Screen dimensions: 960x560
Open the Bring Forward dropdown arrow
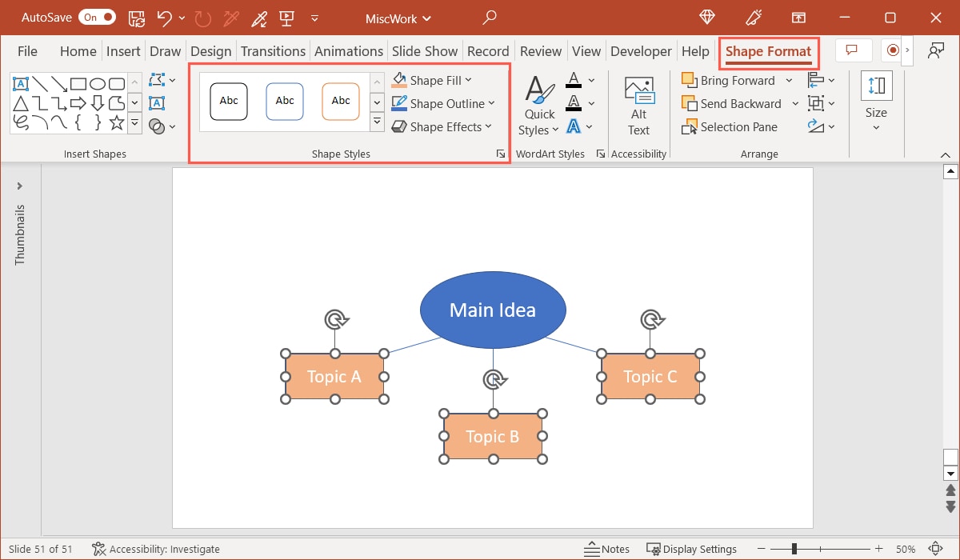(789, 80)
